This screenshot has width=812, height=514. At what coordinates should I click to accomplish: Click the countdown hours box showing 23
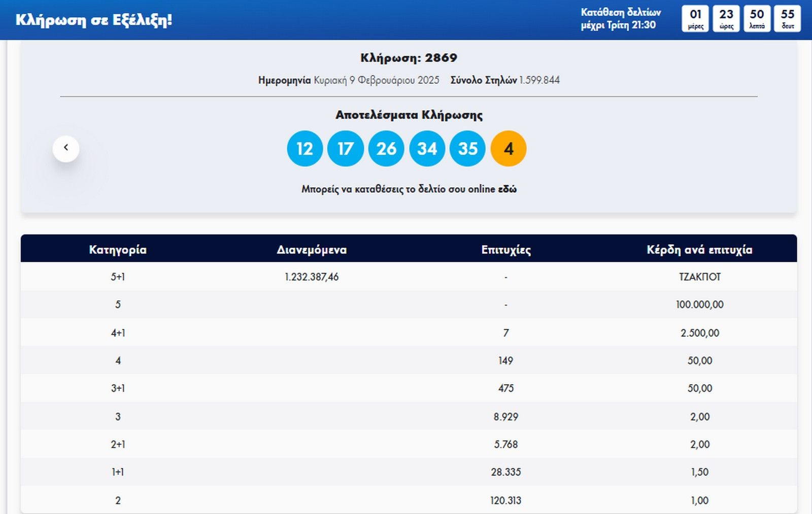726,19
